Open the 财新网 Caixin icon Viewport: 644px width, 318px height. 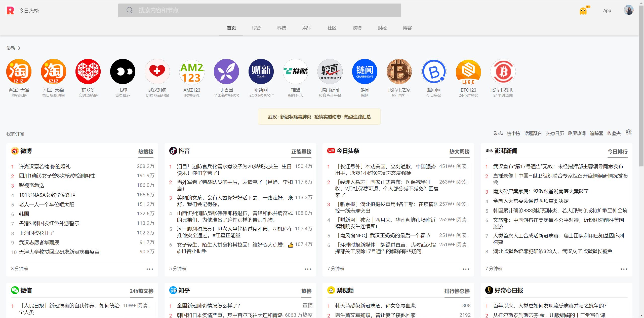click(261, 72)
